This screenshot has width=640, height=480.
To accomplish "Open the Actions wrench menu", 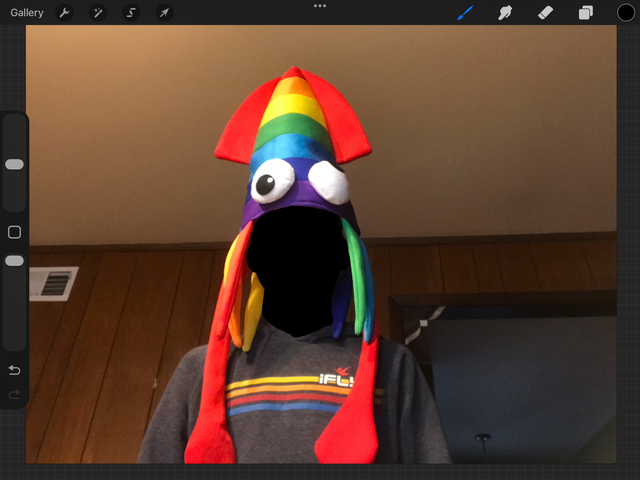I will (64, 13).
